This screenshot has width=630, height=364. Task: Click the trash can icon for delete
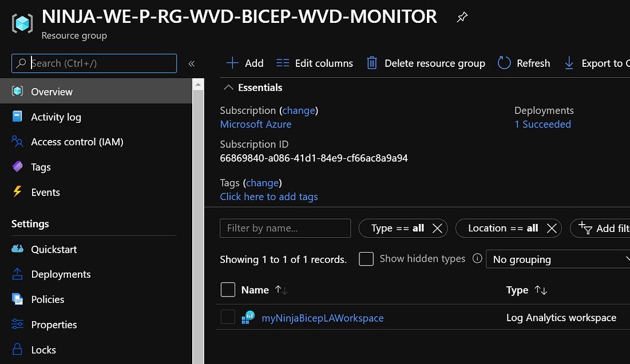(x=372, y=63)
